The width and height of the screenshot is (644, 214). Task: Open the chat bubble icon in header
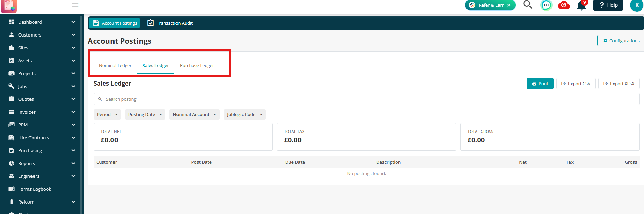coord(546,5)
